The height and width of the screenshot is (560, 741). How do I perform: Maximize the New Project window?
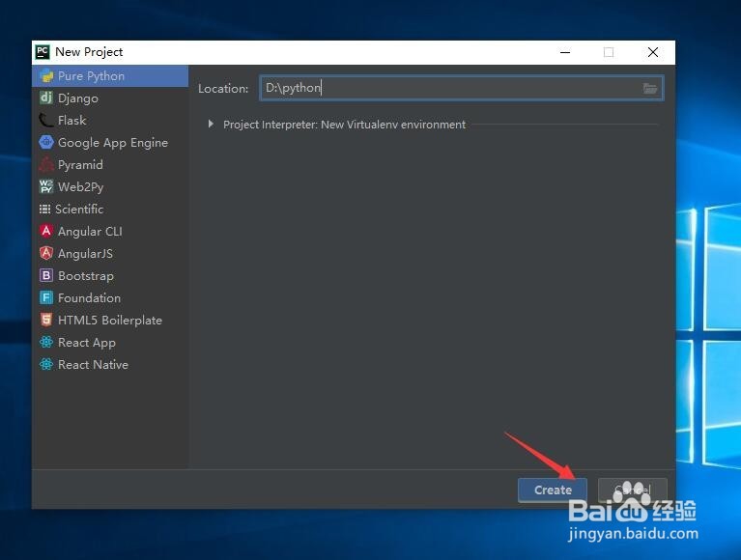tap(609, 52)
